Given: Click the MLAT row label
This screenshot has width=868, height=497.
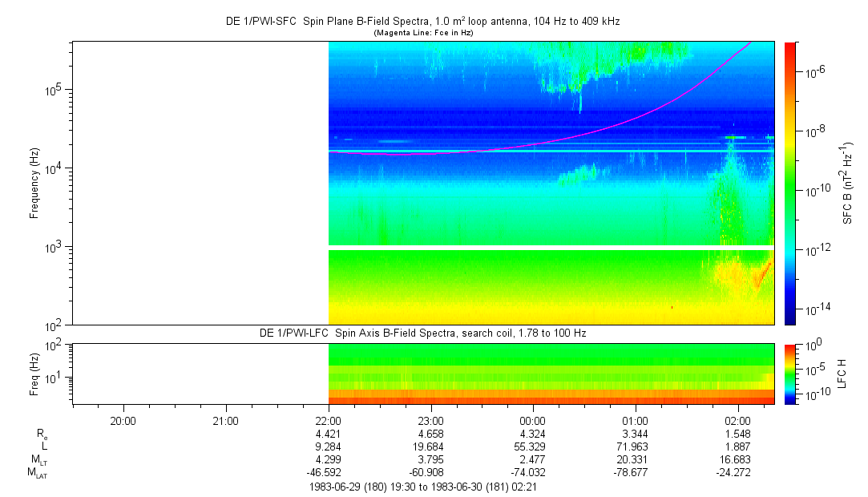Looking at the screenshot, I should (x=38, y=473).
